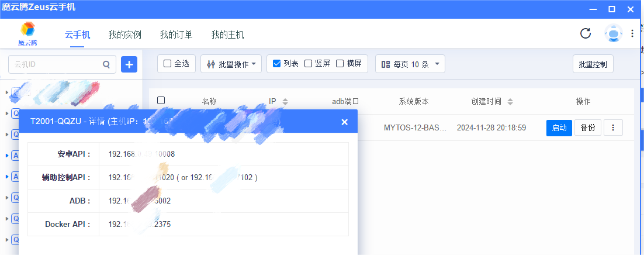Sort by IP column arrows
The image size is (644, 255).
click(x=285, y=101)
